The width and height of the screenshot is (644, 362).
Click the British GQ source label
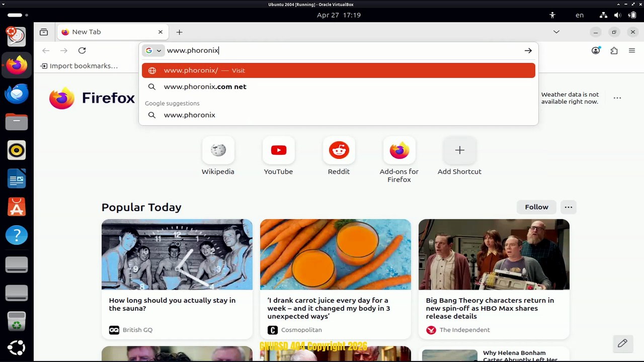click(x=137, y=330)
